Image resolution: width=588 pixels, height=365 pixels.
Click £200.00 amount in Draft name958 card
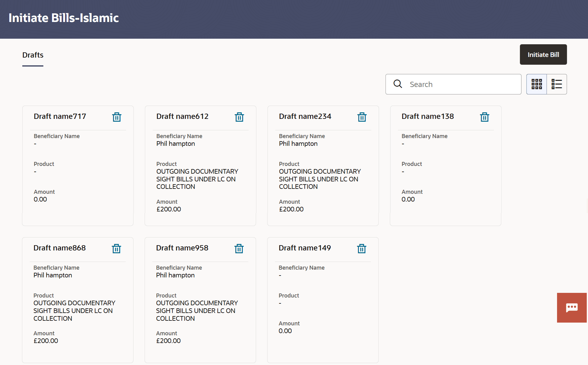coord(168,341)
